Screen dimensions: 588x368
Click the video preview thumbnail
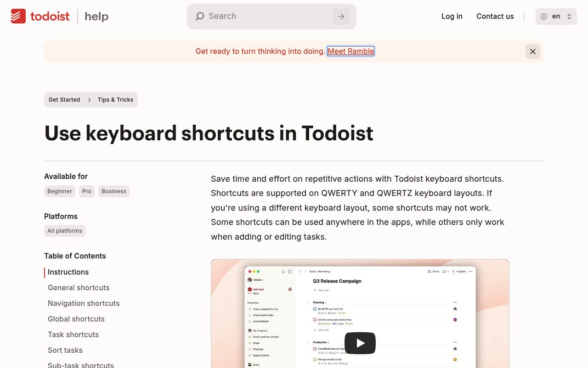(x=360, y=314)
